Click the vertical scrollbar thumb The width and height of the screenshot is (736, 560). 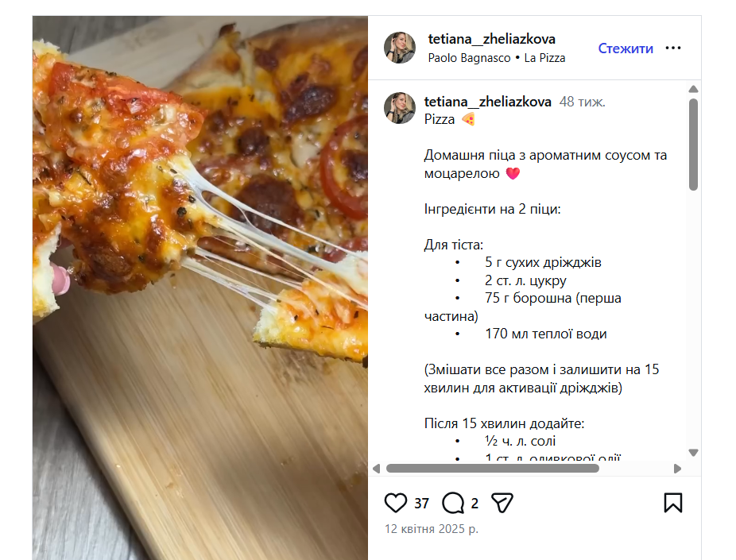(x=693, y=143)
